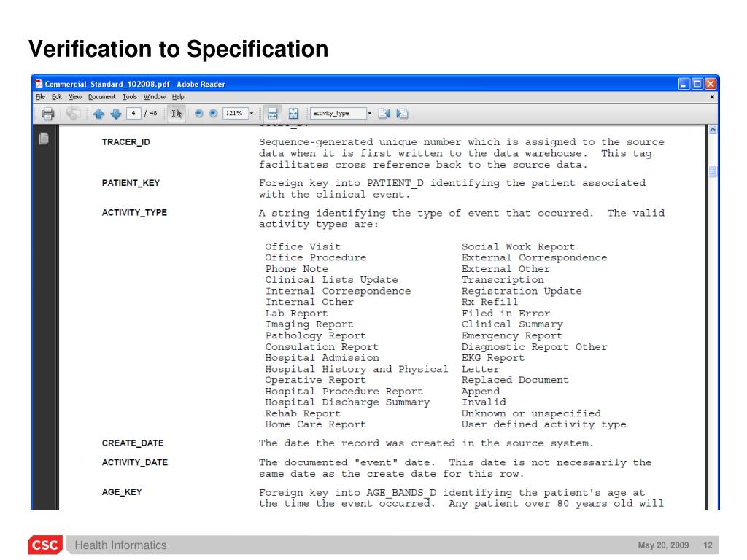Open the Document menu
Viewport: 747px width, 560px height.
tap(102, 97)
